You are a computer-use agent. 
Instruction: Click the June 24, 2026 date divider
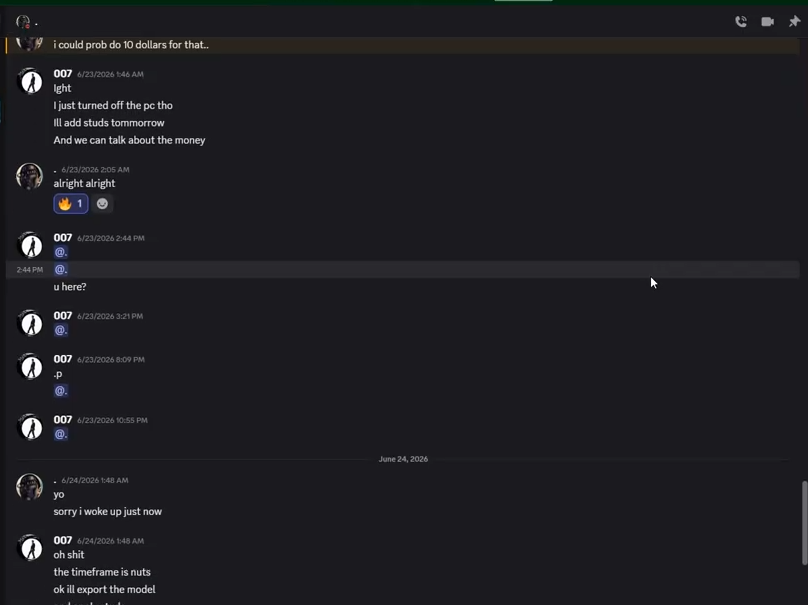click(403, 459)
